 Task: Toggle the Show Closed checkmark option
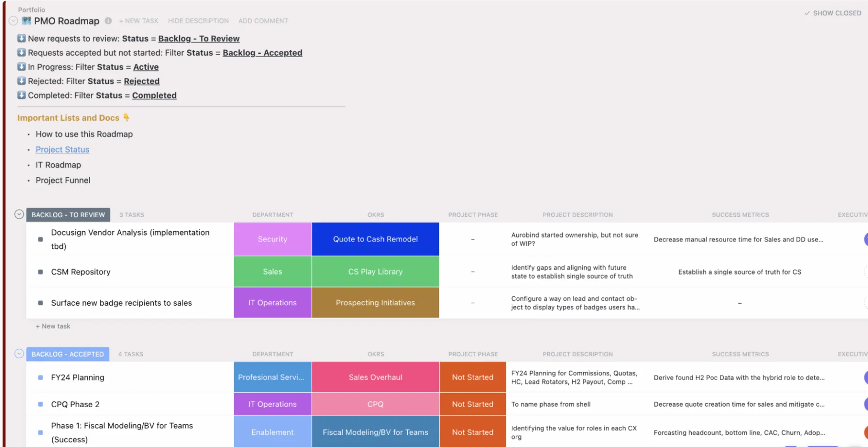coord(832,13)
